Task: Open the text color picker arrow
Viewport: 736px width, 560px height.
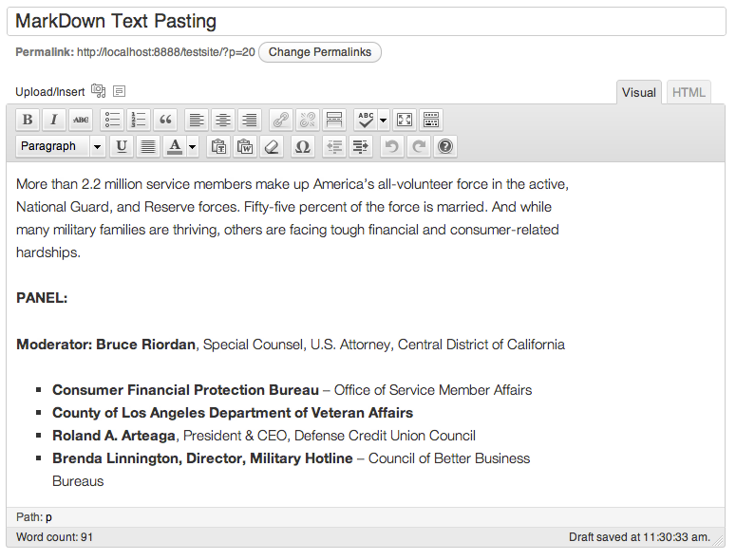Action: coord(193,146)
